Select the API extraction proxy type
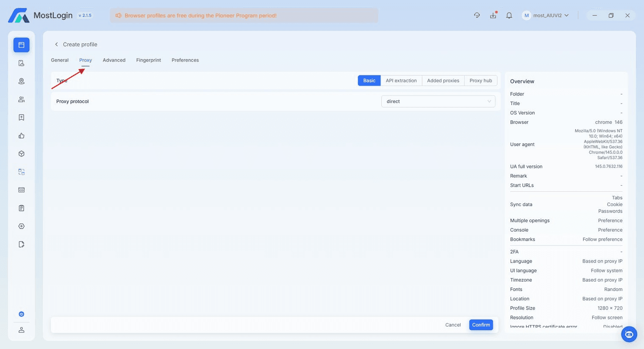This screenshot has width=644, height=349. pos(401,81)
